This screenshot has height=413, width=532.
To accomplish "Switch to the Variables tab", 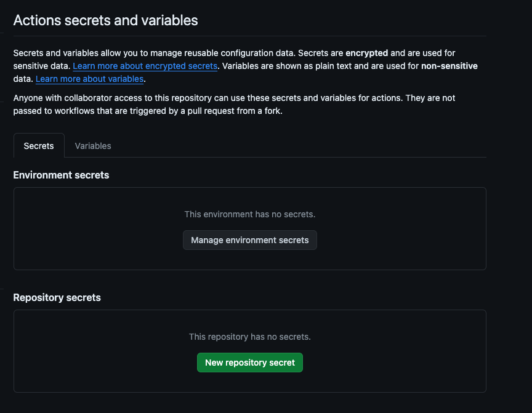I will point(93,146).
